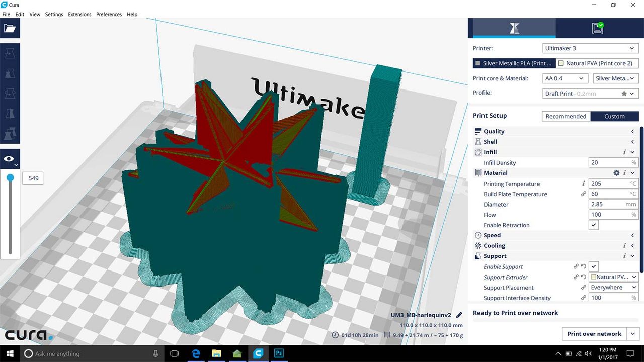Open the AA 0.4 print core dropdown

[565, 78]
